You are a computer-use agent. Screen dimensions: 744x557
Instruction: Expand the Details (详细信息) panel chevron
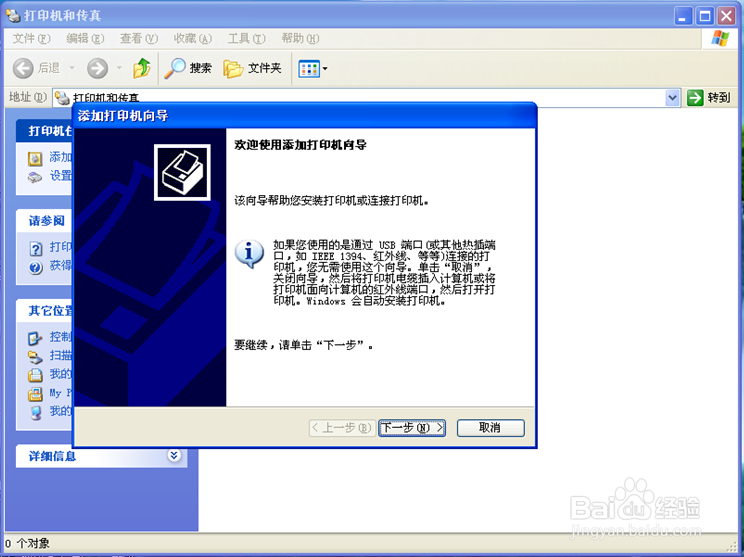pyautogui.click(x=174, y=455)
